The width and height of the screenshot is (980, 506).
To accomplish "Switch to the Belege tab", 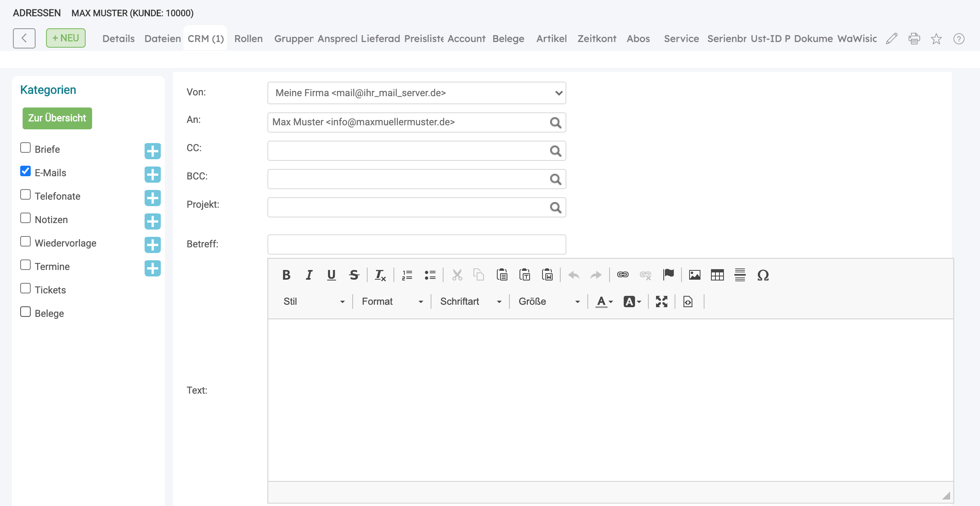I will (508, 39).
